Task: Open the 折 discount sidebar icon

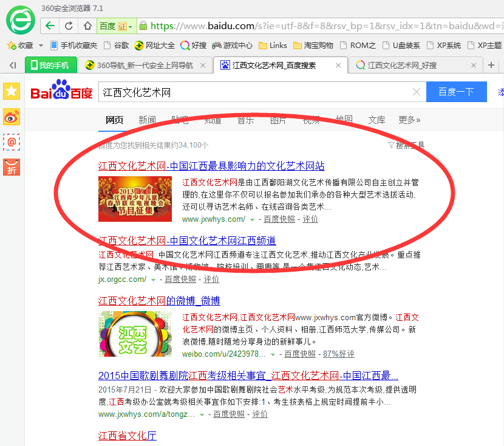Action: pos(12,167)
